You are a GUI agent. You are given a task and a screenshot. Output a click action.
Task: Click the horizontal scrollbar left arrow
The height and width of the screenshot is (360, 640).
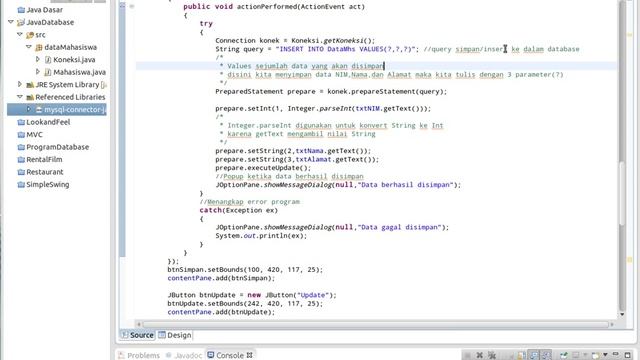tap(139, 324)
